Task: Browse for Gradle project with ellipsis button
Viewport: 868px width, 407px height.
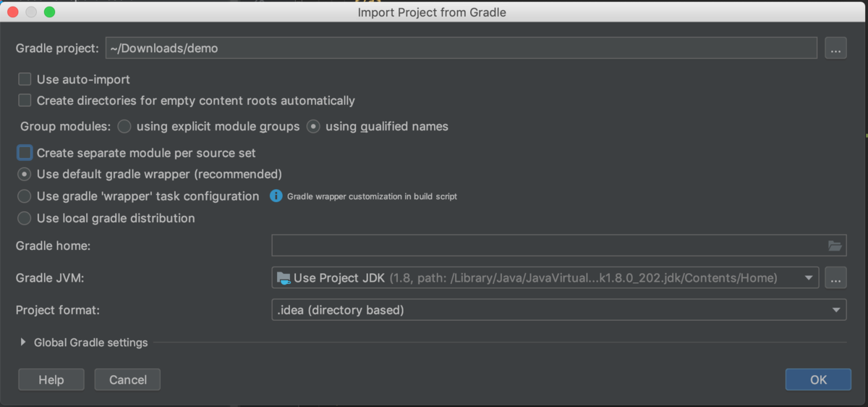Action: click(835, 49)
